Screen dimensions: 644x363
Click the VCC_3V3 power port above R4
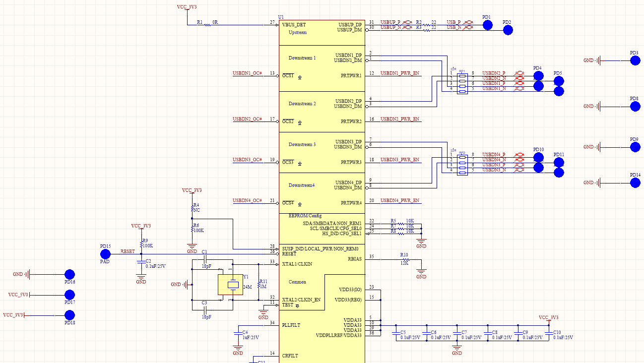coord(192,190)
